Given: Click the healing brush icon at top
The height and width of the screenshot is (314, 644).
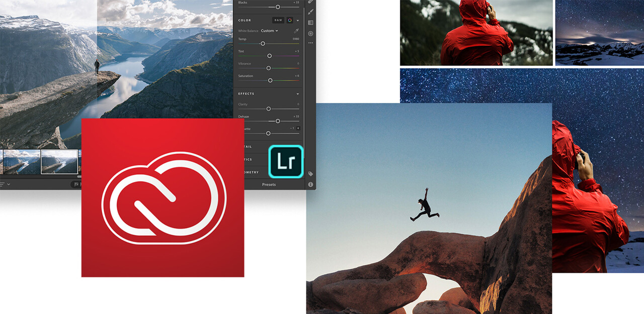Looking at the screenshot, I should [310, 2].
